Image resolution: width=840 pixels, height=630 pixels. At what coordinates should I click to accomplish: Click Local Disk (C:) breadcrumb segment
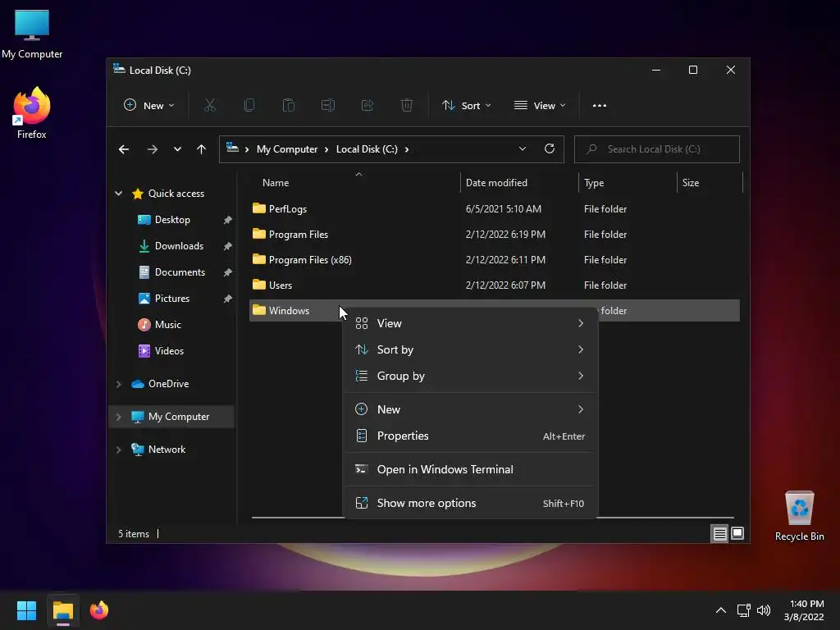click(x=367, y=149)
